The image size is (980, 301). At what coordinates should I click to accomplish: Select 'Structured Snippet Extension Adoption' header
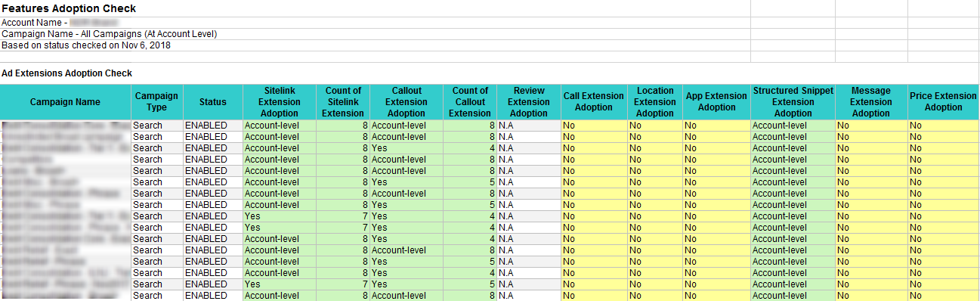pyautogui.click(x=793, y=102)
